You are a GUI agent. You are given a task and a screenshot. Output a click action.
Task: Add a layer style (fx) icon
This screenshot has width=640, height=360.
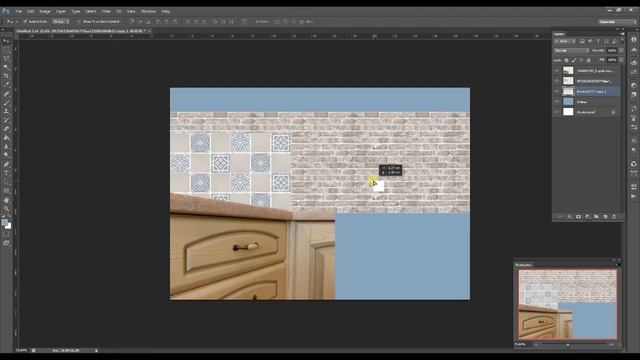click(569, 217)
